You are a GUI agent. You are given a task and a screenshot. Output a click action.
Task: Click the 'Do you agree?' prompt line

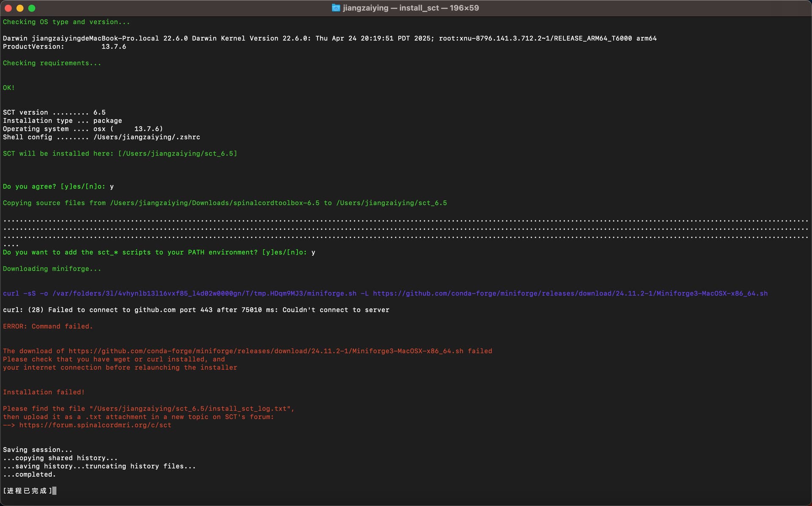pyautogui.click(x=58, y=187)
